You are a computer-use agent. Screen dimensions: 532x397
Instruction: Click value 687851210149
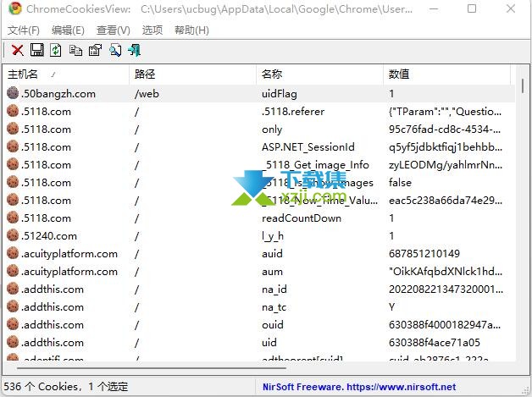point(424,254)
